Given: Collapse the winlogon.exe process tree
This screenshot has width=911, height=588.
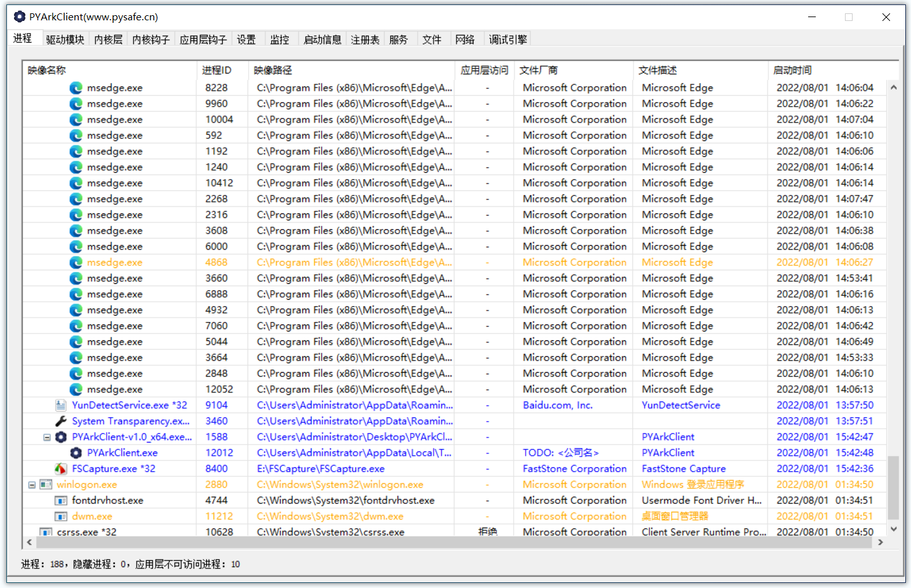Looking at the screenshot, I should pos(32,484).
